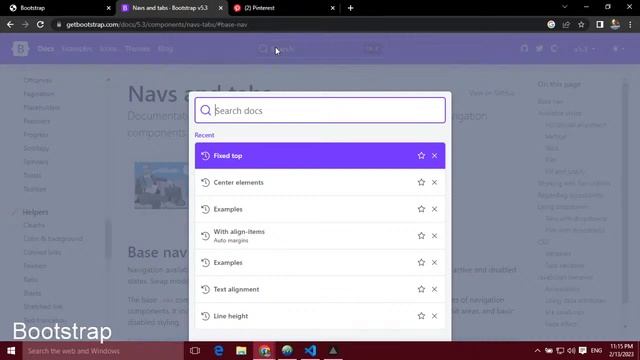Click Search the web and Windows box
The image size is (640, 360).
[103, 351]
